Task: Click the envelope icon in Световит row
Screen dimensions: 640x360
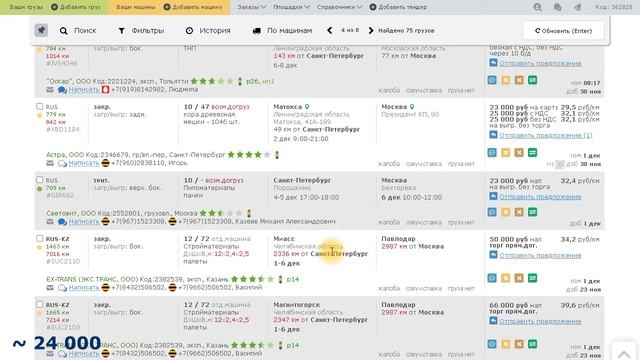Action: pyautogui.click(x=50, y=222)
